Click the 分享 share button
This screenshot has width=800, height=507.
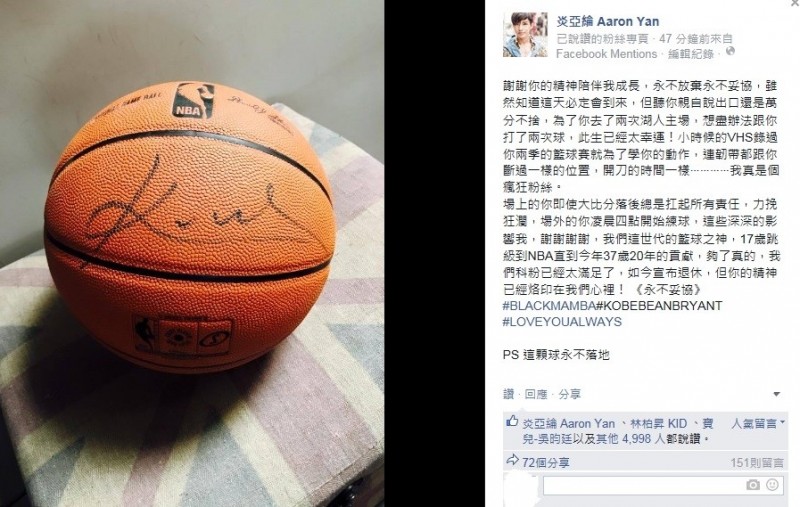569,394
